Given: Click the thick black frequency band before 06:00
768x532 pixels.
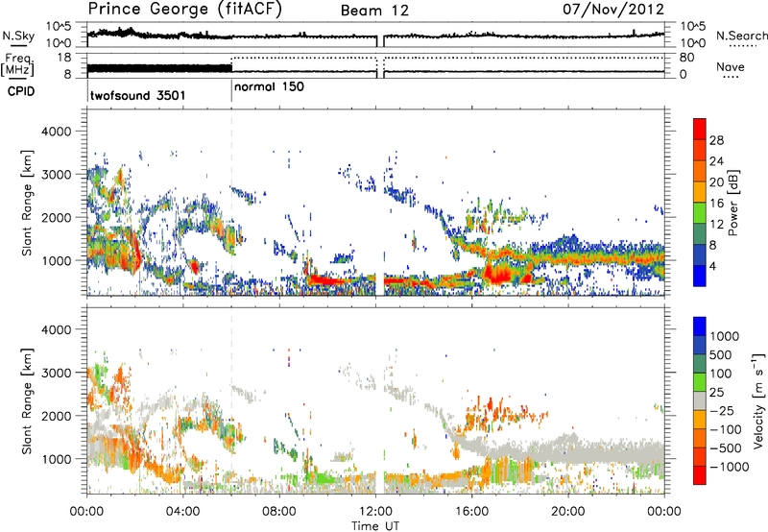Looking at the screenshot, I should (159, 68).
